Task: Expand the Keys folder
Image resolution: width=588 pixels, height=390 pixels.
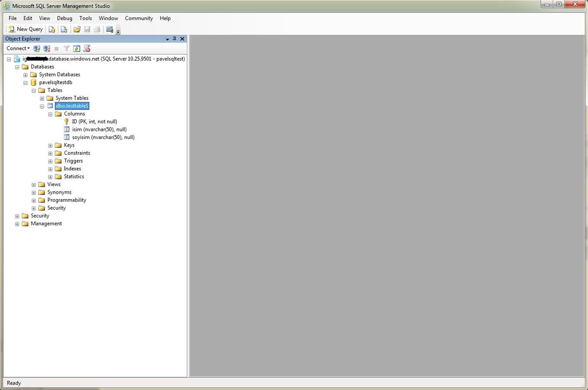Action: click(50, 146)
